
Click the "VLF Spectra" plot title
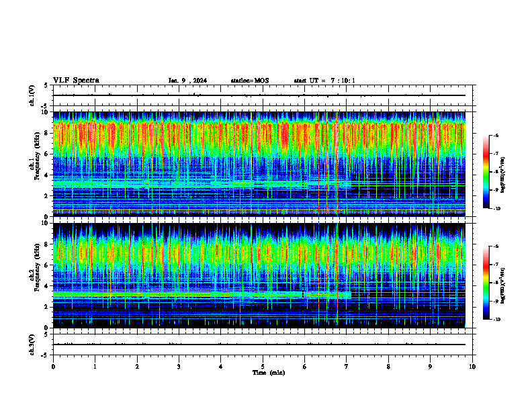tap(76, 80)
